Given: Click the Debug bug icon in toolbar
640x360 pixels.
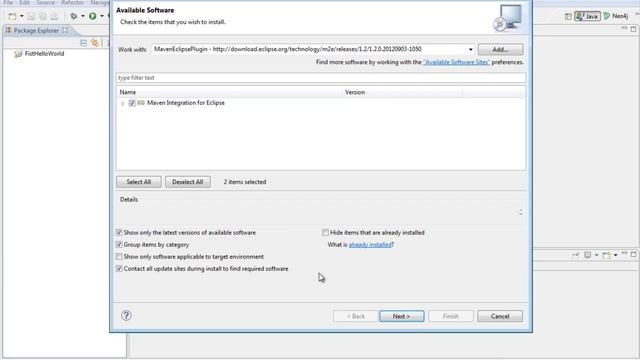Looking at the screenshot, I should pyautogui.click(x=74, y=16).
